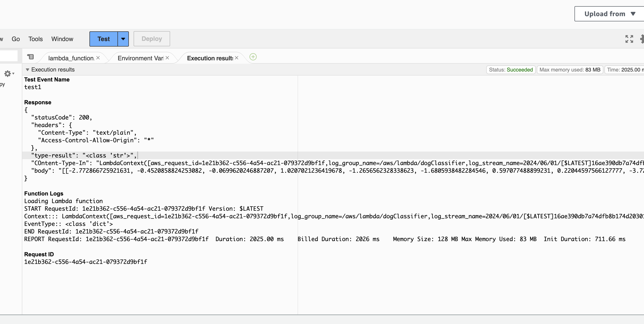
Task: Click the blue Test button
Action: click(x=103, y=39)
